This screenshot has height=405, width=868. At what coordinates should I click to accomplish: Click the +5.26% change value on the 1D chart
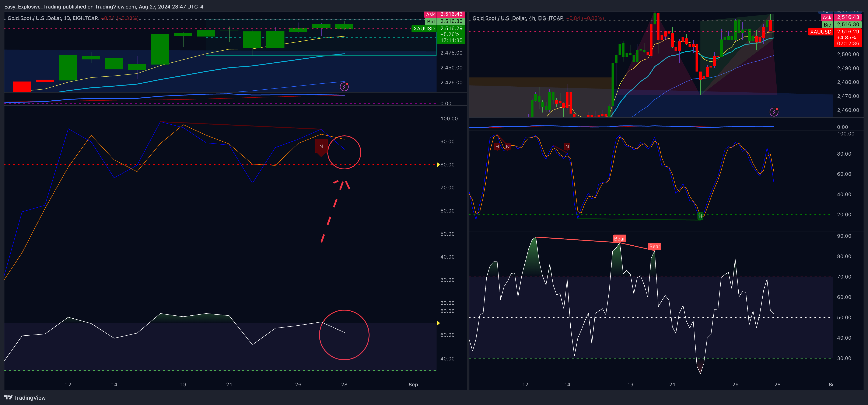point(449,34)
